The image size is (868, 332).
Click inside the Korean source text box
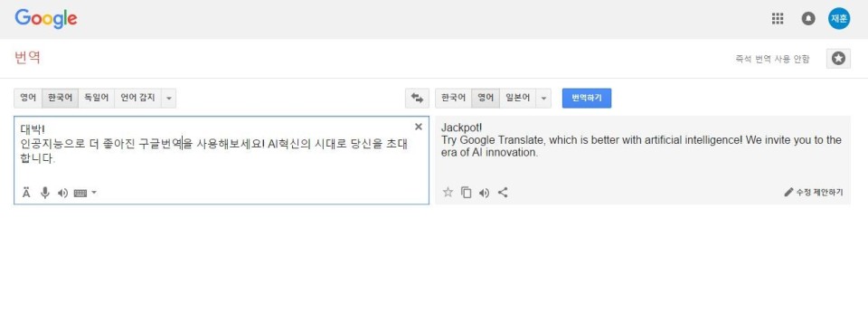coord(222,160)
